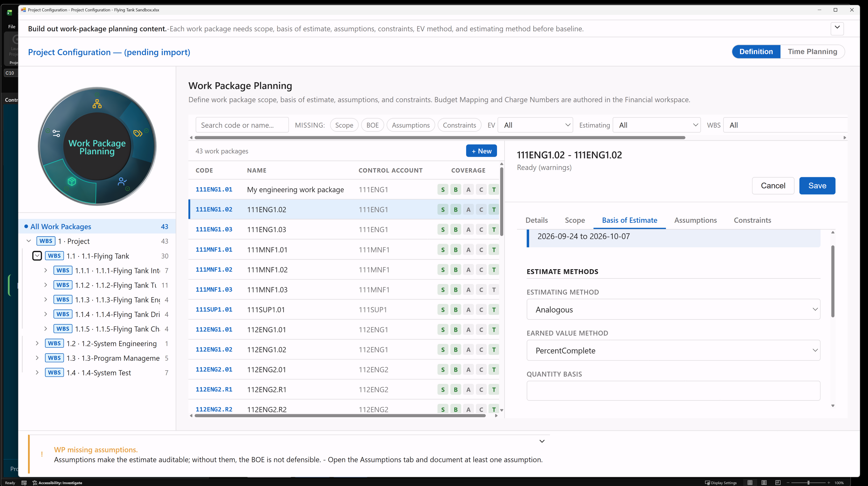Viewport: 868px width, 486px height.
Task: Open the Earned Value Method dropdown
Action: [x=673, y=350]
